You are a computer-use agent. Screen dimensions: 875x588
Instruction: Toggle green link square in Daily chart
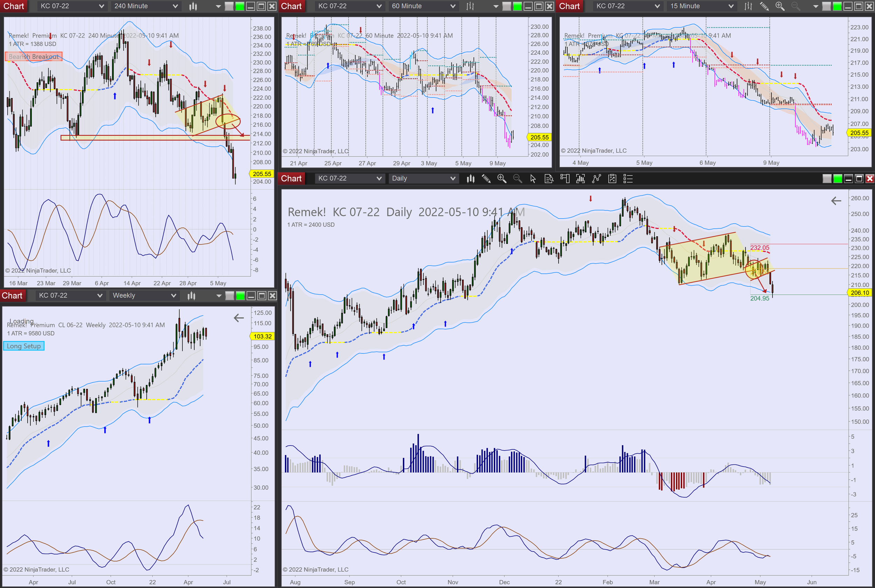coord(838,178)
